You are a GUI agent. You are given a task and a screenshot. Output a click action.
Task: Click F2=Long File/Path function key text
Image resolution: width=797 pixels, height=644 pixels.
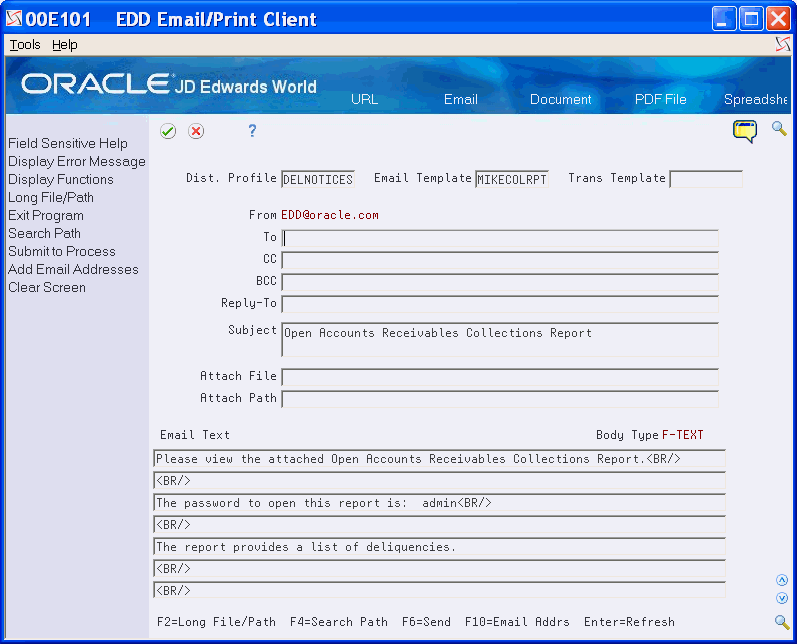point(217,622)
